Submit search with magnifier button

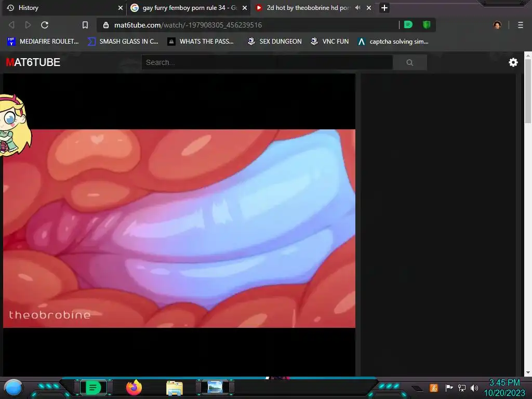click(410, 62)
